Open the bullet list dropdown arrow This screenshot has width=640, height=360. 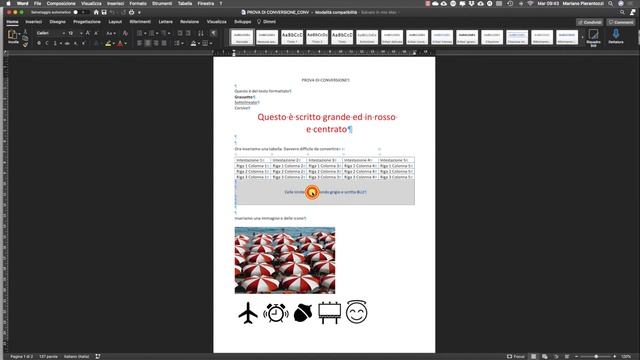(x=145, y=33)
